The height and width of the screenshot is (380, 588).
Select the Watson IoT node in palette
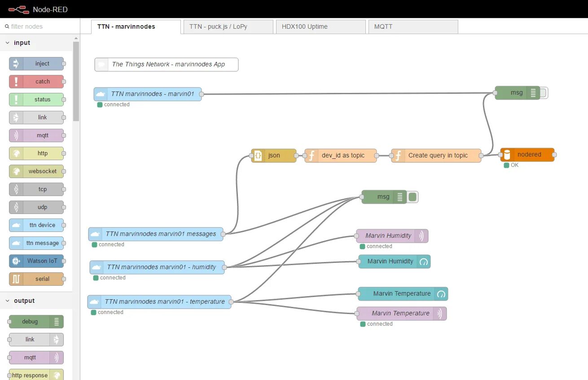coord(36,261)
